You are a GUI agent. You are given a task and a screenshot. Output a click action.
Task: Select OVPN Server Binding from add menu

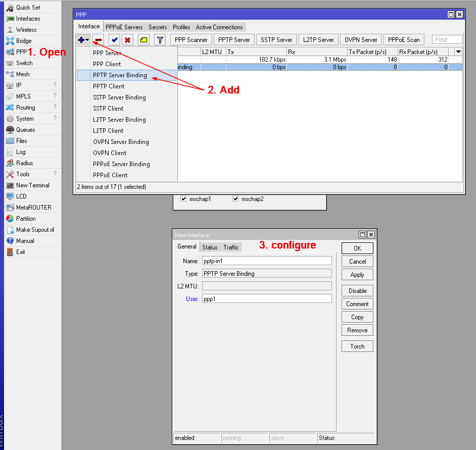pyautogui.click(x=126, y=142)
